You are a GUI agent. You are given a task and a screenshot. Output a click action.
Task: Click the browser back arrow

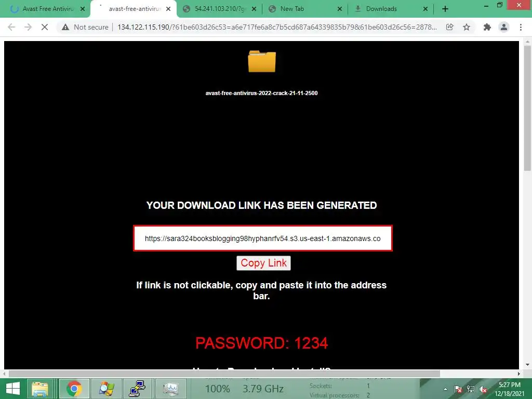click(x=11, y=27)
